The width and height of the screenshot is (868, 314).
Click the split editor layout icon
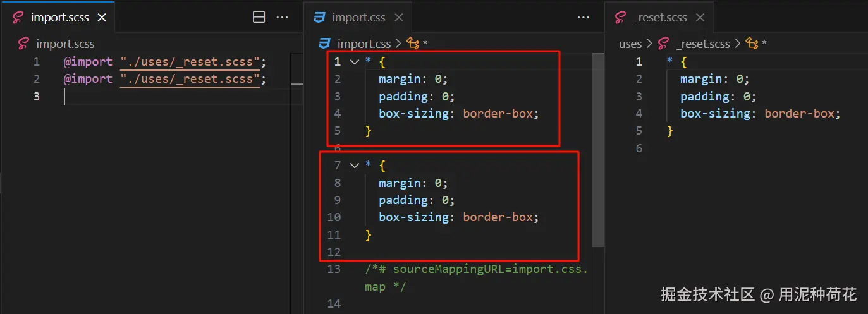pos(259,18)
